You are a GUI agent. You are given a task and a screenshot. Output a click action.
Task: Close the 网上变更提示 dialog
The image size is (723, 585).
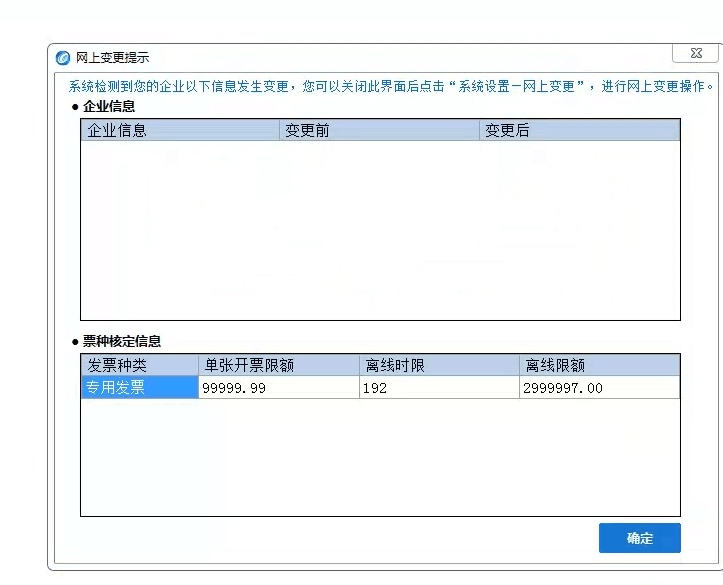point(696,53)
